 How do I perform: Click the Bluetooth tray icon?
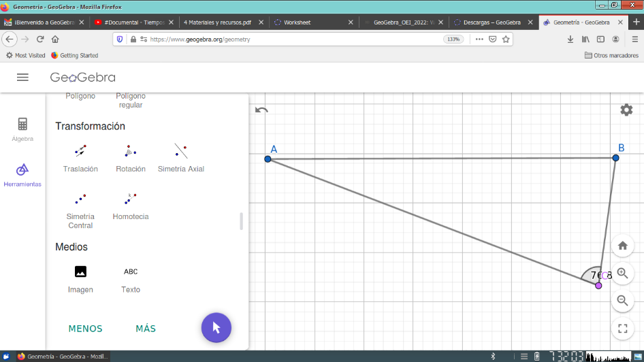point(493,357)
